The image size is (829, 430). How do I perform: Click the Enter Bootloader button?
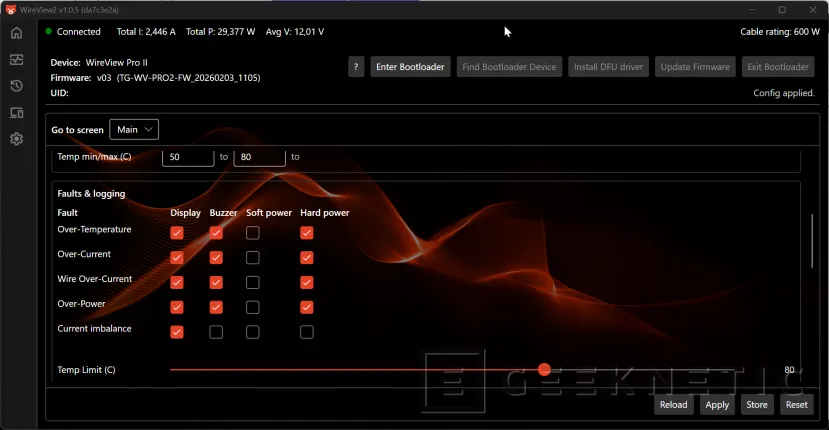coord(410,67)
